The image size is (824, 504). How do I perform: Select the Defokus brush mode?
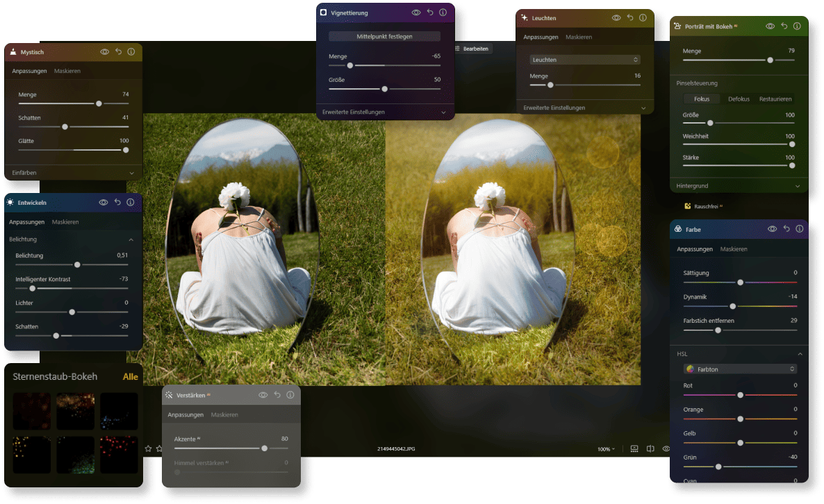[x=739, y=99]
